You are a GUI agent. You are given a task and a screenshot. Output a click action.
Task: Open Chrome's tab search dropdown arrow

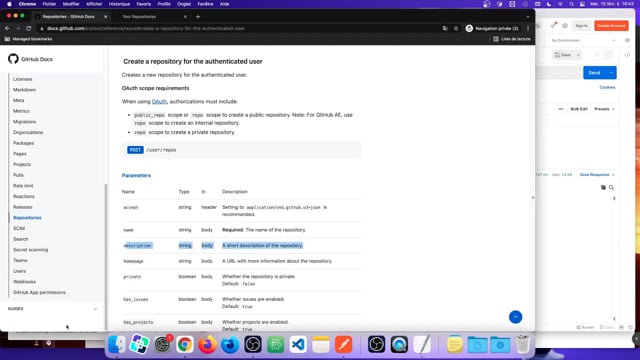click(527, 17)
